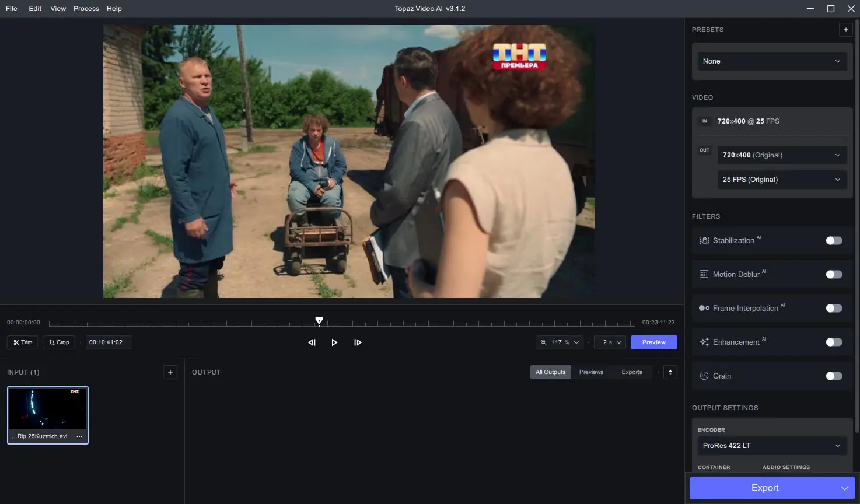Enable the Motion Deblur filter
This screenshot has width=860, height=504.
(x=834, y=274)
